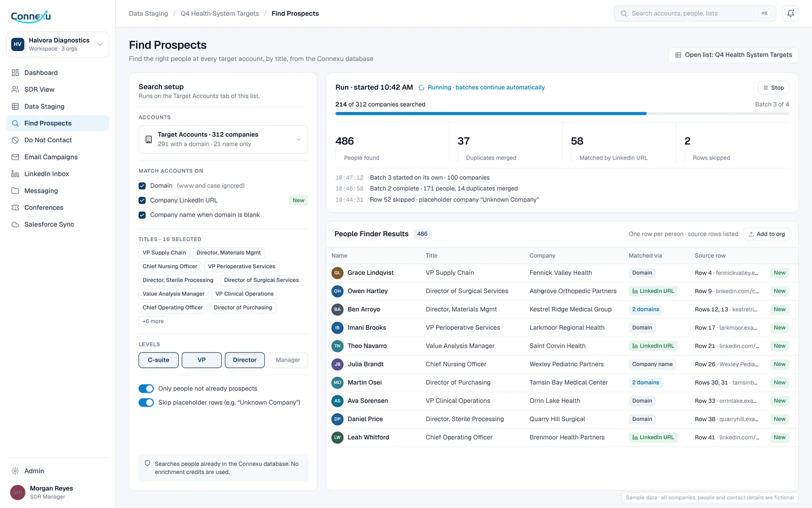Click the SDR View people icon

[15, 89]
